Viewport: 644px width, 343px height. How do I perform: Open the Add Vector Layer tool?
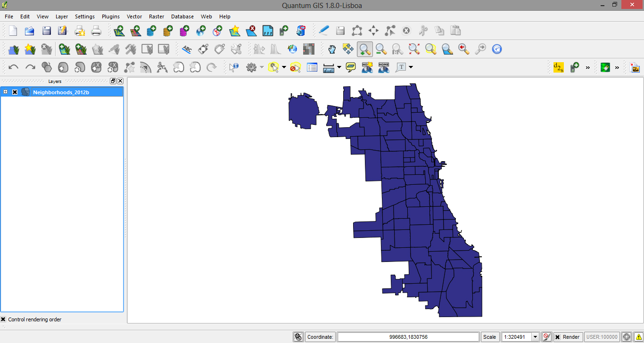(118, 30)
